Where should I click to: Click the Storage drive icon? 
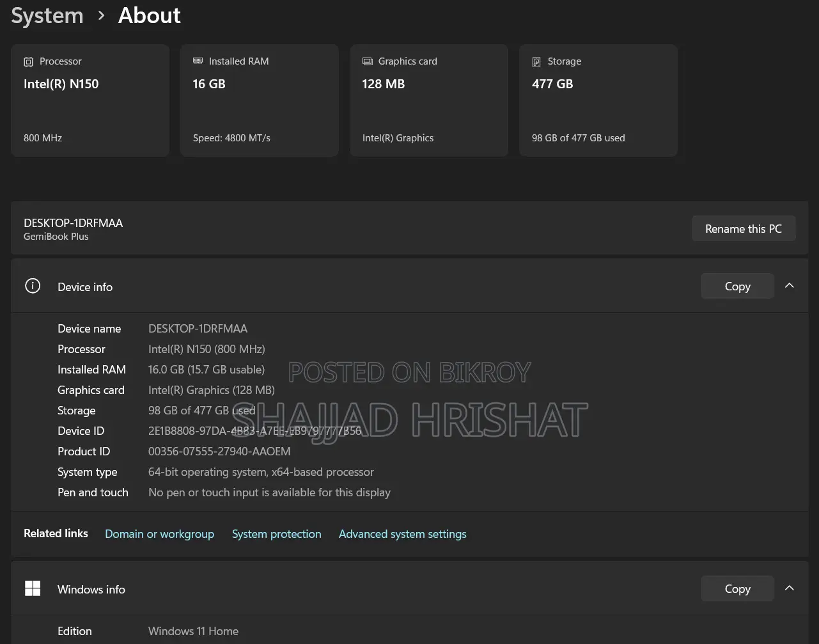click(x=536, y=62)
